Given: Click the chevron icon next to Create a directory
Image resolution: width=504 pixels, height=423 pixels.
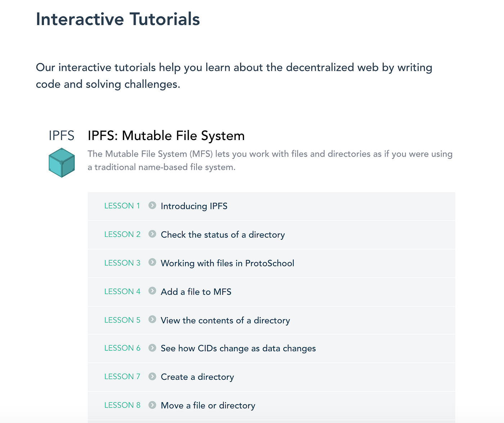Looking at the screenshot, I should pyautogui.click(x=152, y=376).
